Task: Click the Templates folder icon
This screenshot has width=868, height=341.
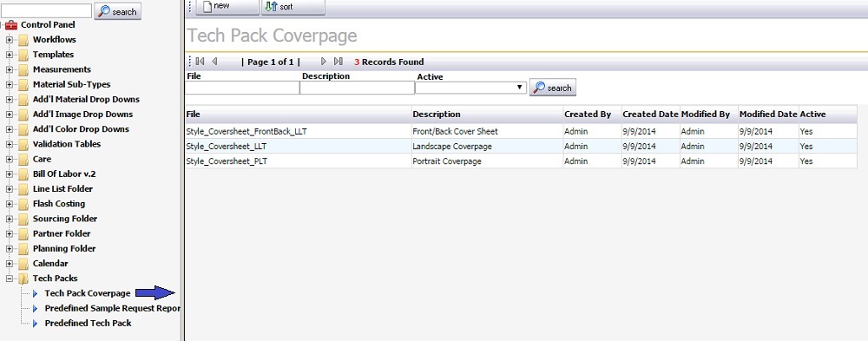Action: 23,55
